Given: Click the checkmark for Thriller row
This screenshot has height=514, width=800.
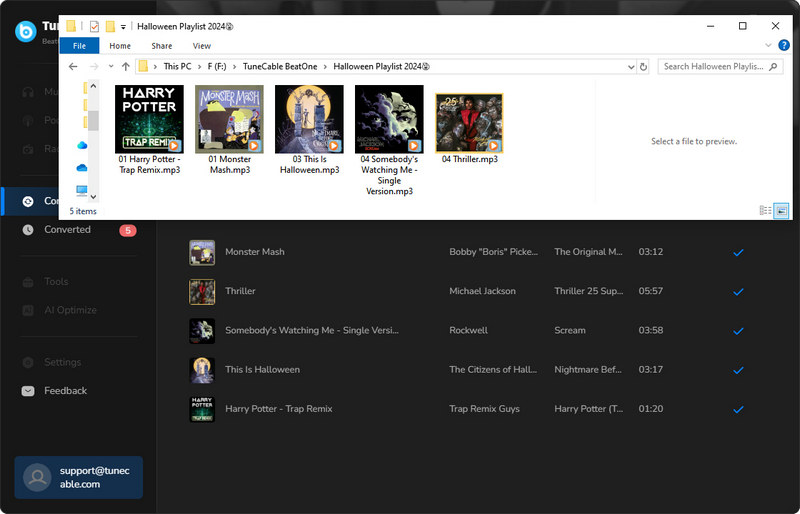Looking at the screenshot, I should click(738, 291).
